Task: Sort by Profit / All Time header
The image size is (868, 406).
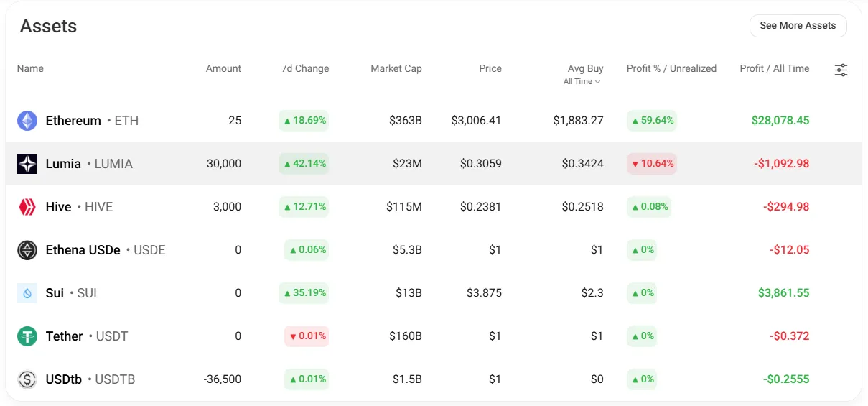Action: click(775, 69)
